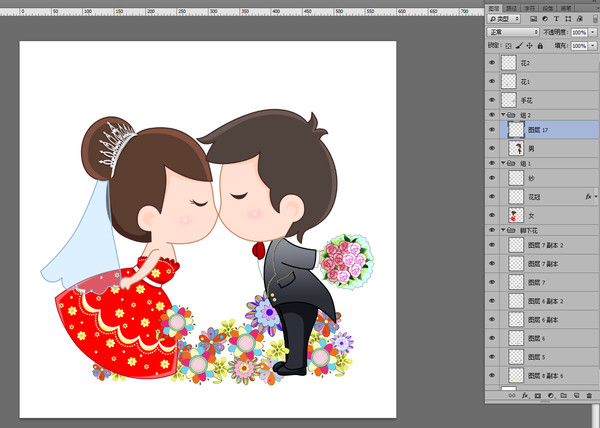The image size is (600, 428).
Task: Switch to the fourth panel tab
Action: (x=548, y=8)
